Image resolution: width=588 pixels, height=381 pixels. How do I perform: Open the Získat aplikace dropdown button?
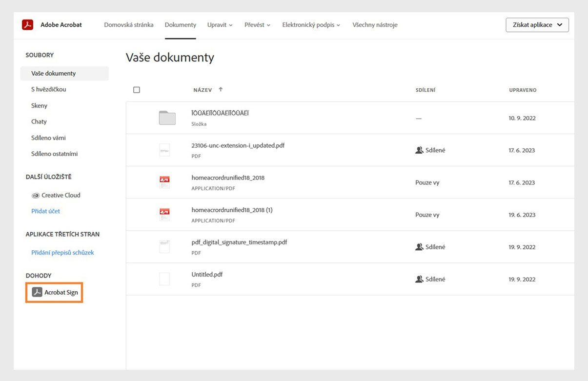[x=537, y=25]
